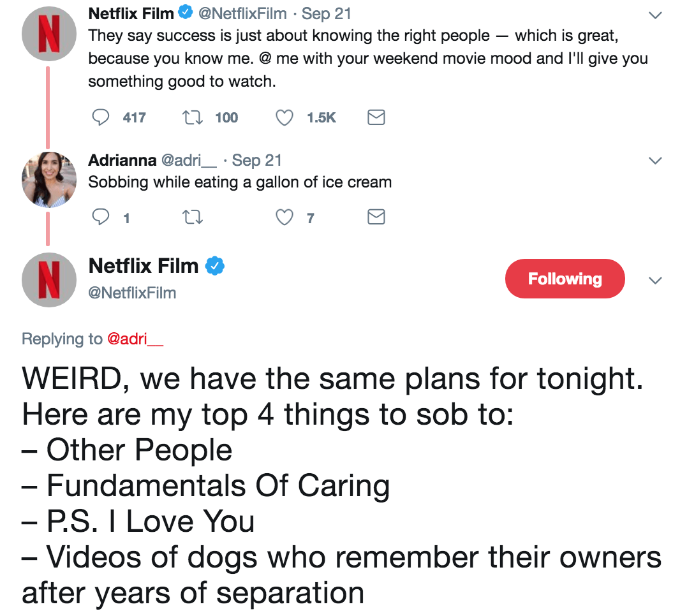
Task: Expand options chevron on first Netflix tweet
Action: 655,16
